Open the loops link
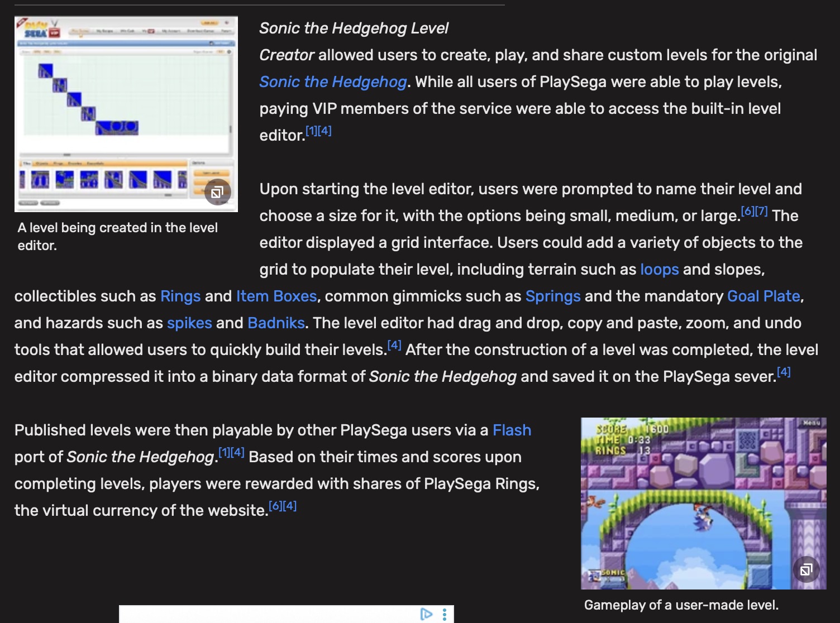This screenshot has width=840, height=623. [x=659, y=270]
